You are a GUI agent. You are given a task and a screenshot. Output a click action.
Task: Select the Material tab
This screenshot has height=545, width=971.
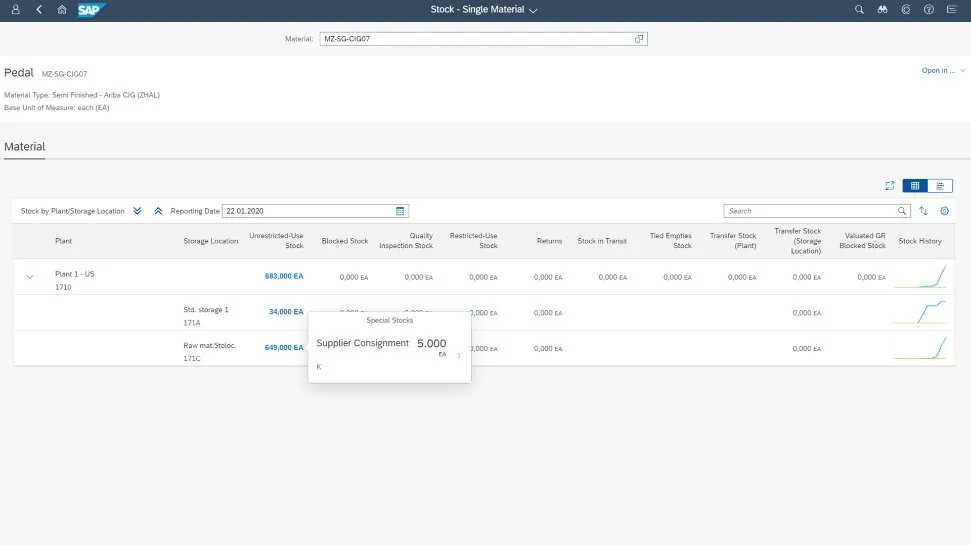(x=25, y=147)
